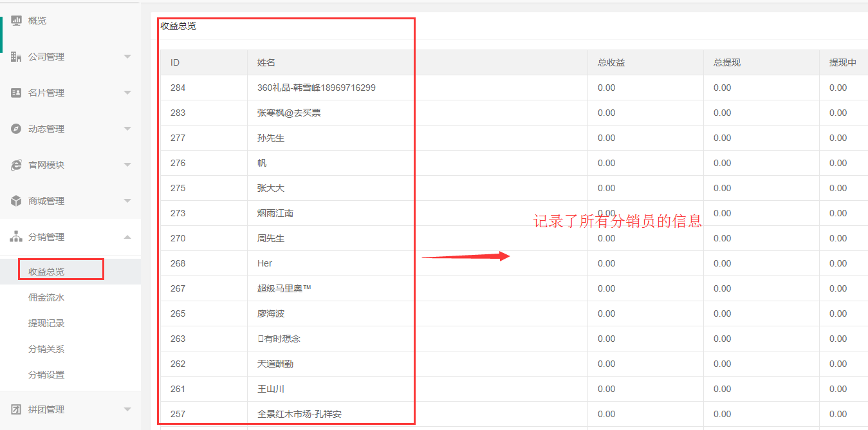
Task: Click the 概览 monitor icon in sidebar
Action: pos(16,21)
